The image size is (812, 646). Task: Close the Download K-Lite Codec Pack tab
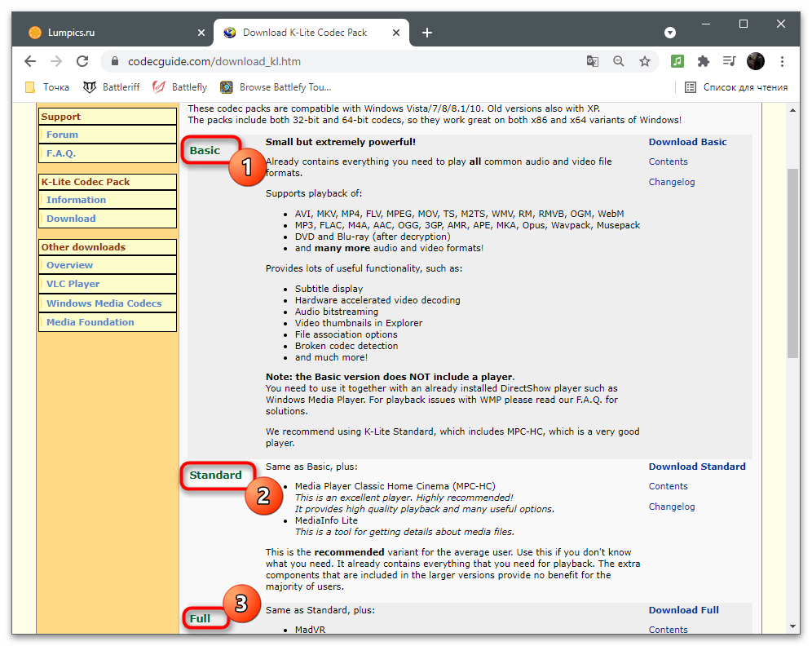pyautogui.click(x=396, y=33)
